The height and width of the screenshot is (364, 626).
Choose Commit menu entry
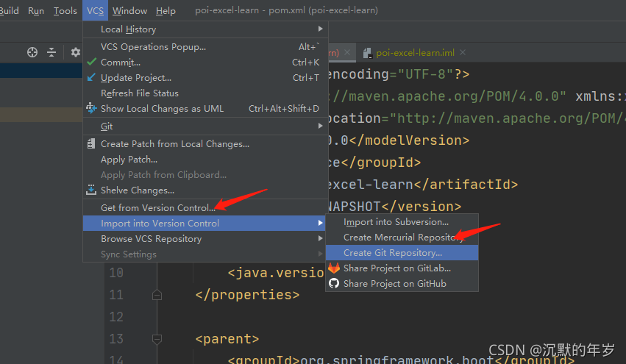[206, 63]
